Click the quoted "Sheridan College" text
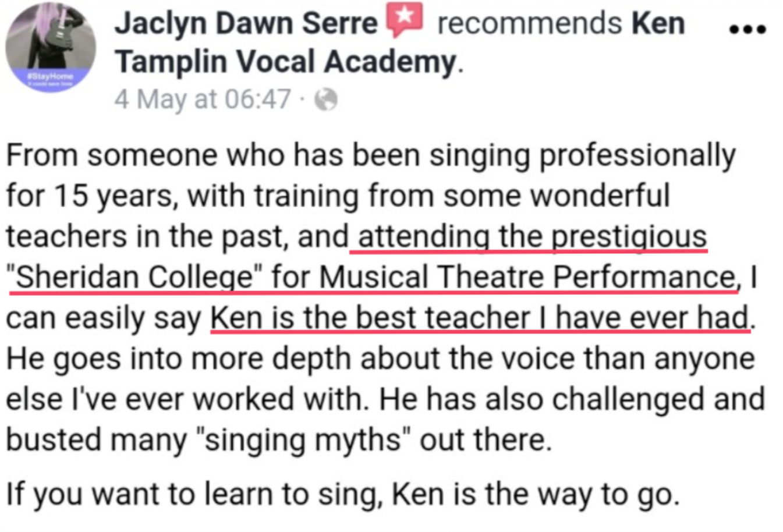 point(132,277)
